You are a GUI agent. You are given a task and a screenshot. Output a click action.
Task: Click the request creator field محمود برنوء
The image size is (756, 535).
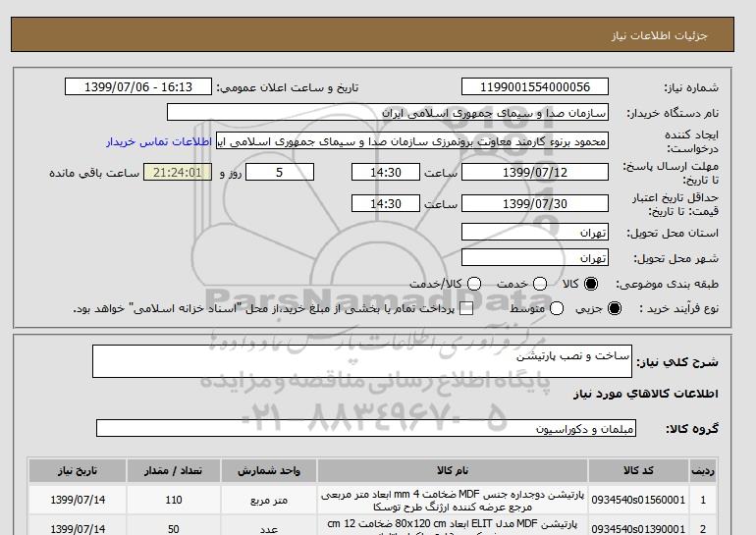(412, 141)
